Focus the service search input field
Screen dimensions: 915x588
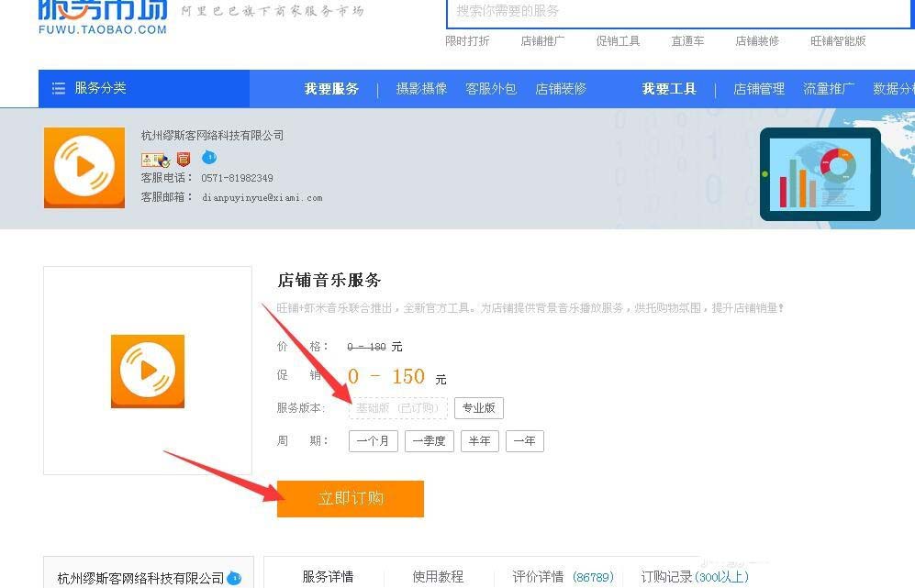tap(680, 12)
